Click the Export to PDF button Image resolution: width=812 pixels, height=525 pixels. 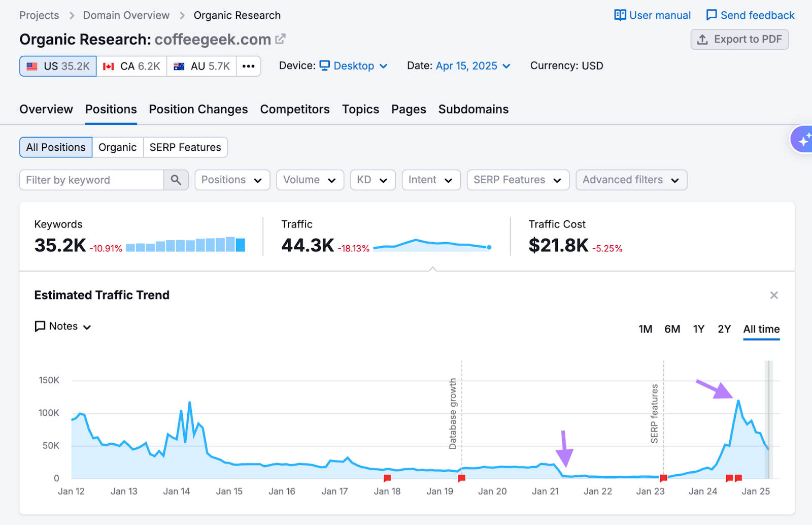tap(739, 39)
